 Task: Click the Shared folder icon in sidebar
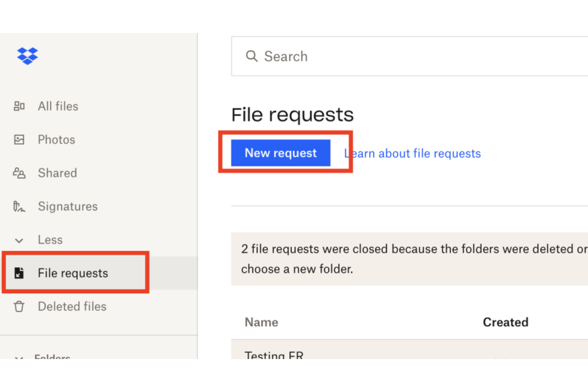19,173
